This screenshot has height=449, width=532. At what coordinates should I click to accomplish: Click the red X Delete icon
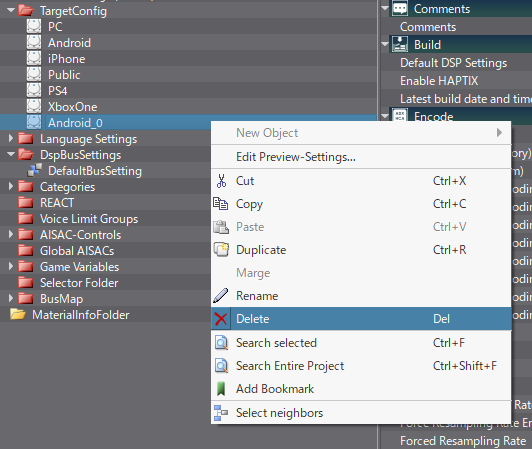point(221,319)
